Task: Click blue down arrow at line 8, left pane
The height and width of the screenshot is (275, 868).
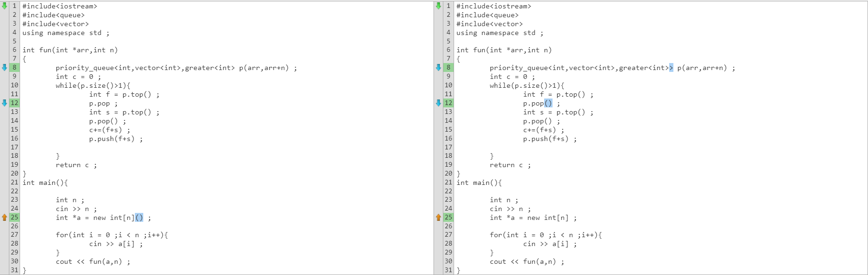Action: [5, 67]
